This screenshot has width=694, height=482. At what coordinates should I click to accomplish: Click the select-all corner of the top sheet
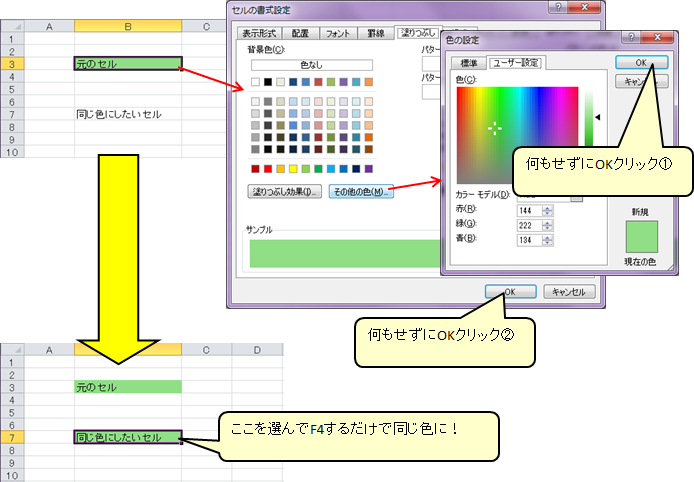(x=12, y=27)
